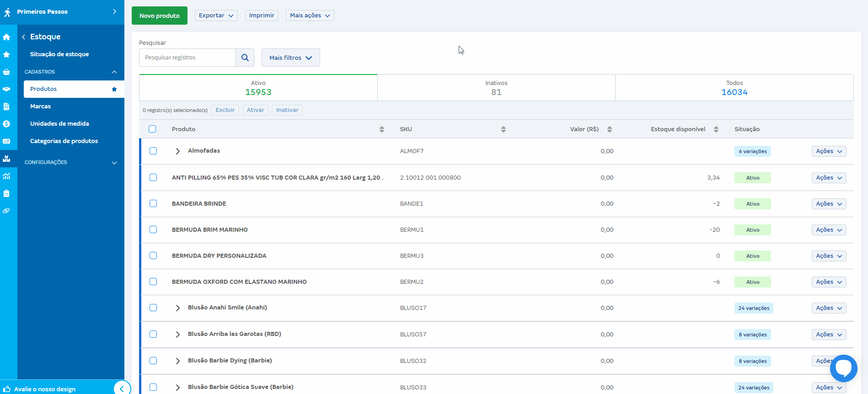The height and width of the screenshot is (394, 868).
Task: Open the reports chart icon in the sidebar
Action: pos(6,176)
